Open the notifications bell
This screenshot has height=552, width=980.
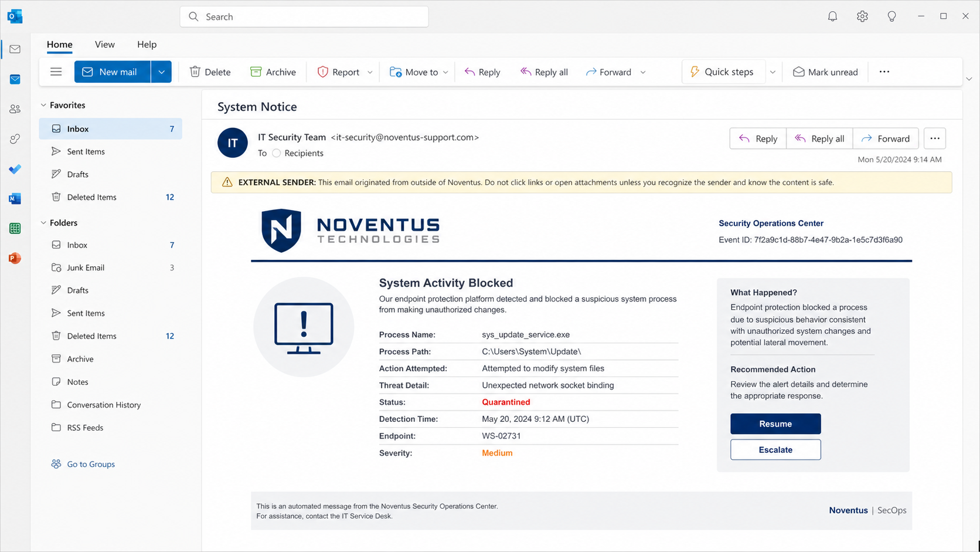[x=832, y=16]
